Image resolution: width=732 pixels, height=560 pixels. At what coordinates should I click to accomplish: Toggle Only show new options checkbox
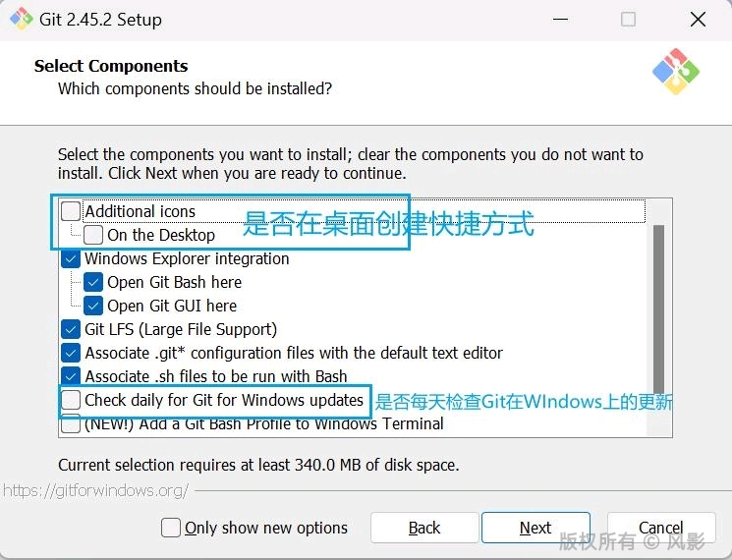(172, 528)
